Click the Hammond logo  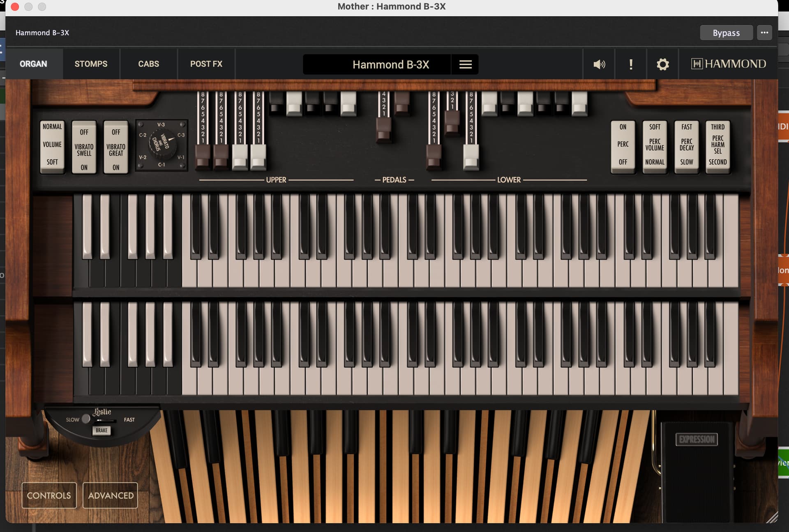pos(729,64)
